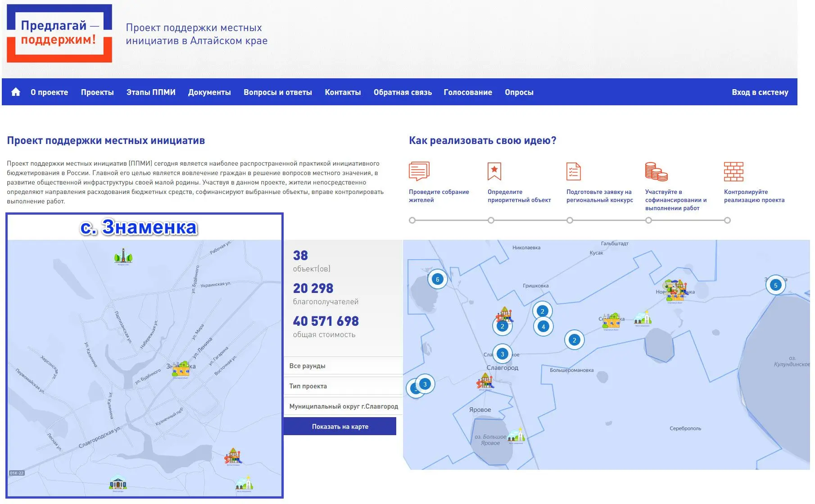Screen dimensions: 815x504
Task: Click the 'Как реализовать свою идею?' heading
Action: click(483, 140)
